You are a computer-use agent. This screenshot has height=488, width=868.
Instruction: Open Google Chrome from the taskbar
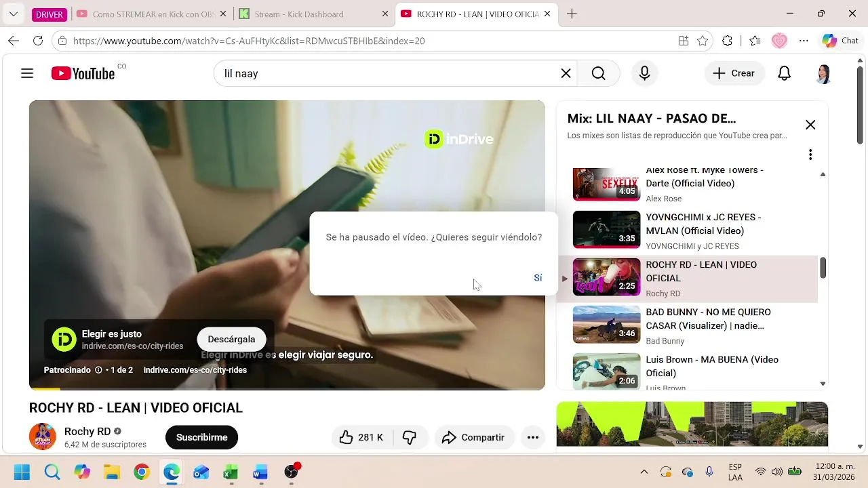(142, 472)
